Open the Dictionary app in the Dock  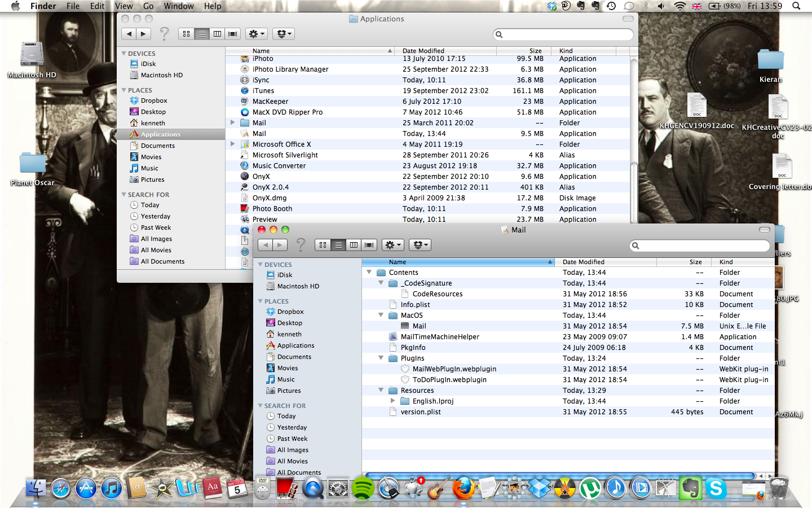[213, 488]
